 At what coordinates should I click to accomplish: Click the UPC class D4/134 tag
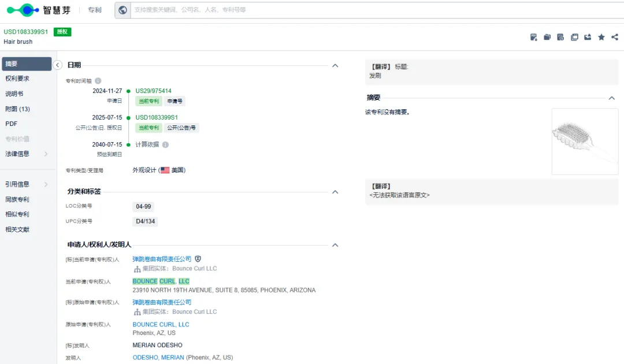[145, 221]
